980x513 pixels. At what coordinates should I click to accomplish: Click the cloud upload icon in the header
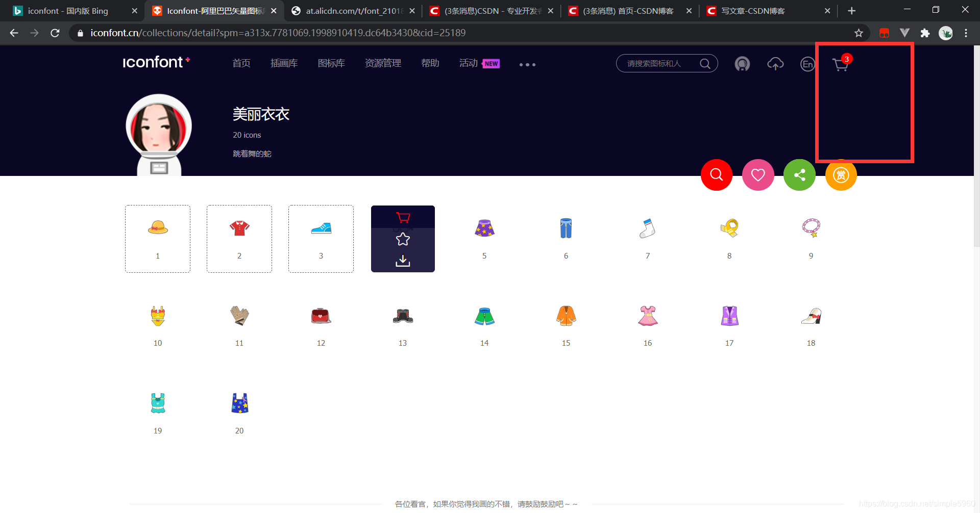click(775, 63)
